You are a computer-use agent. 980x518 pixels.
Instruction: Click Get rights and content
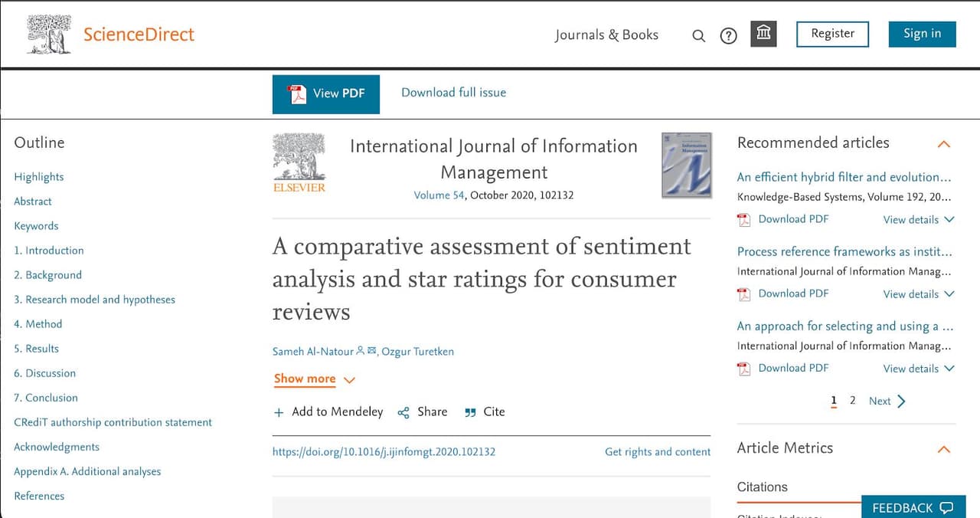coord(658,452)
